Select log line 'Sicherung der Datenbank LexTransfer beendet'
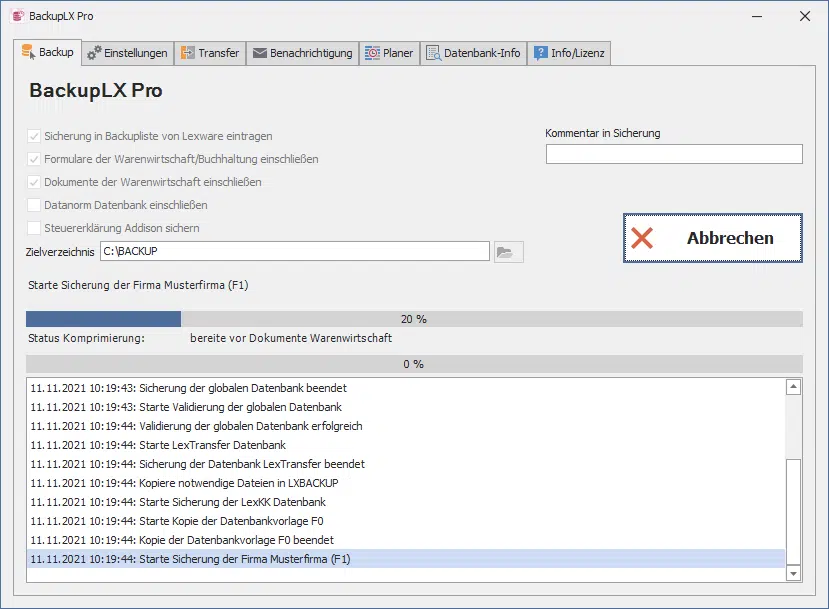Viewport: 829px width, 609px height. point(406,464)
